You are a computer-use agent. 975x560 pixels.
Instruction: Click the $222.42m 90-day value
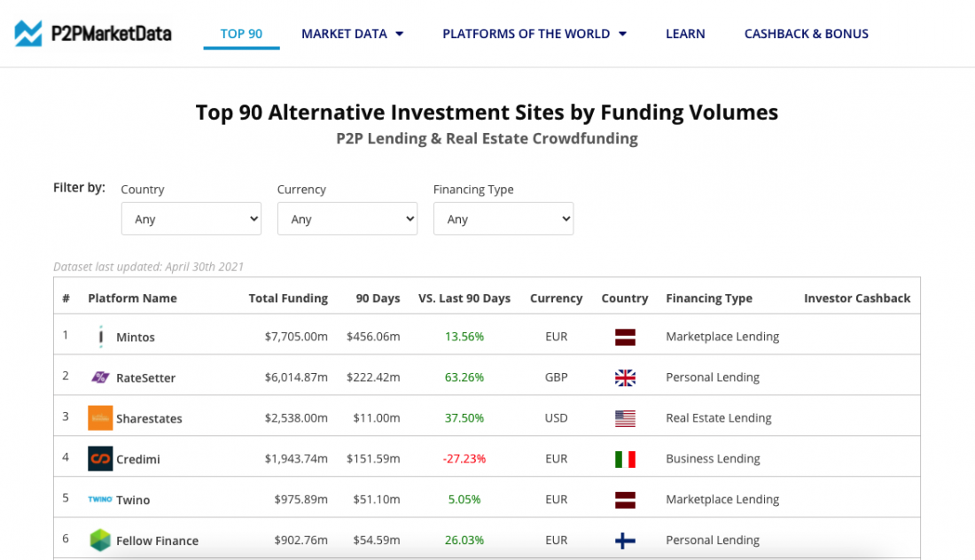(x=373, y=377)
